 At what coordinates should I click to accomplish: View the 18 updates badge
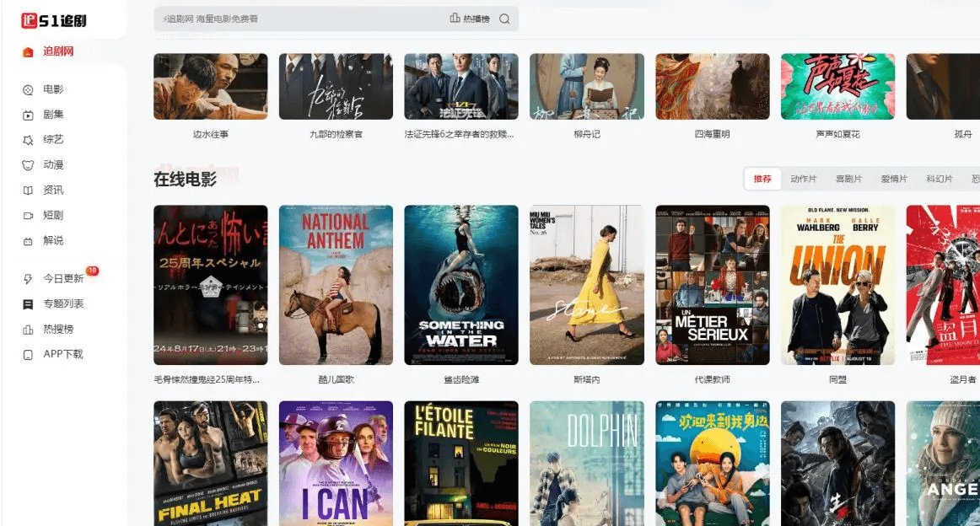click(93, 271)
